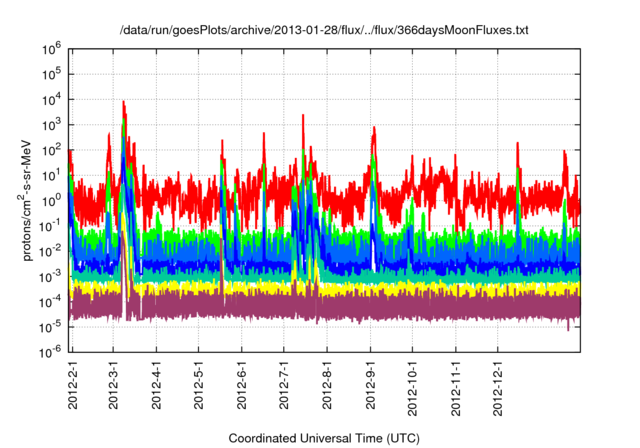Click the 2012-8-1 date tick label

pyautogui.click(x=327, y=385)
